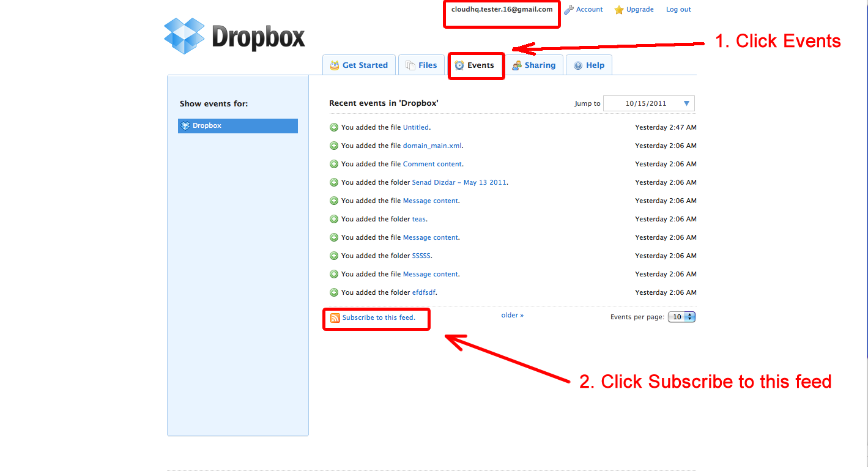Image resolution: width=868 pixels, height=474 pixels.
Task: Select Dropbox in Show events for list
Action: [238, 126]
